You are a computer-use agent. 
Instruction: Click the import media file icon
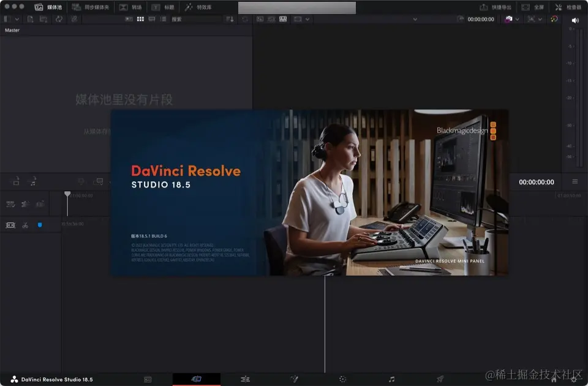[31, 19]
